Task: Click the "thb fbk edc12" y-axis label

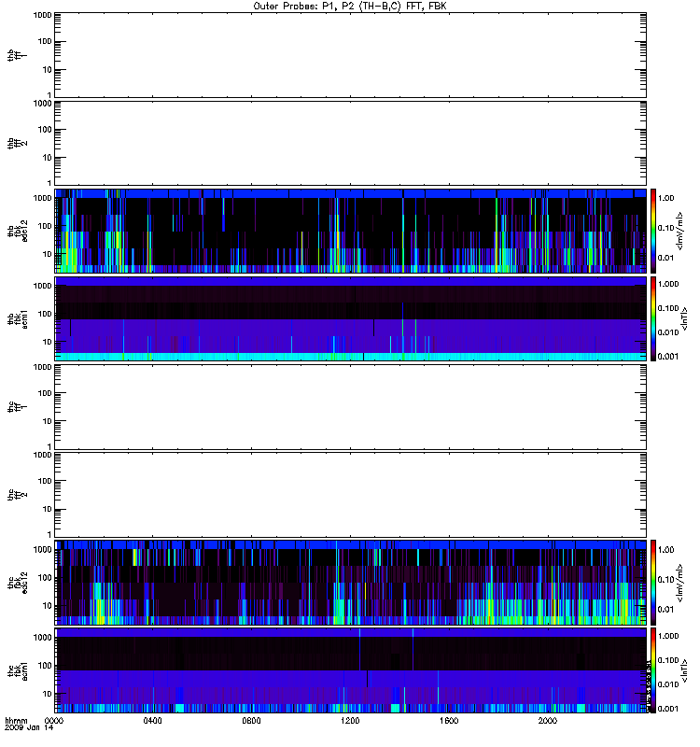Action: coord(18,231)
